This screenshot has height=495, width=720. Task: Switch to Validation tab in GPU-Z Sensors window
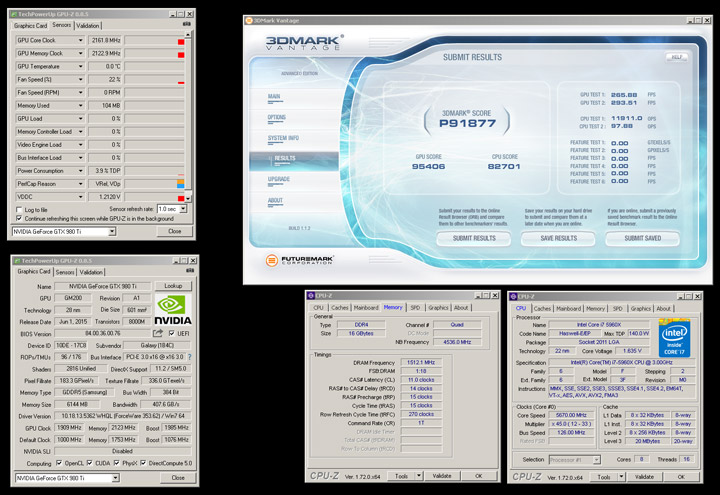(88, 26)
